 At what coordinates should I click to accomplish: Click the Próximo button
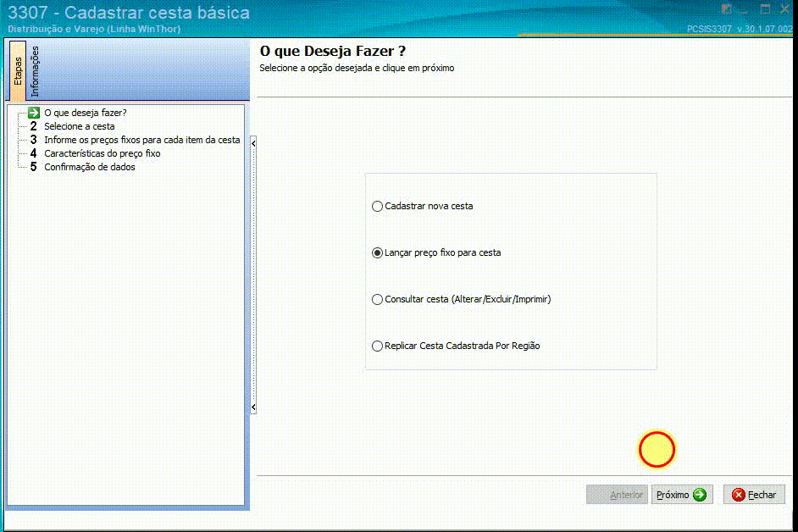point(682,495)
